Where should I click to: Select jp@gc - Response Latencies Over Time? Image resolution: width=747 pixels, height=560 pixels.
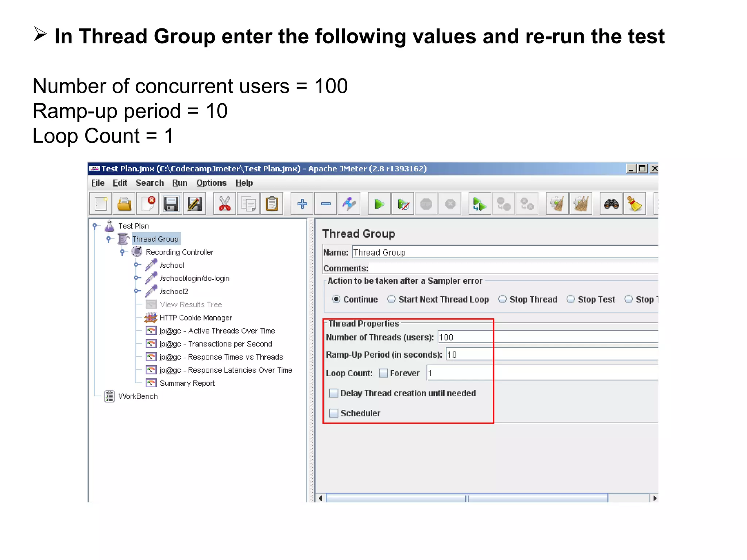point(226,370)
